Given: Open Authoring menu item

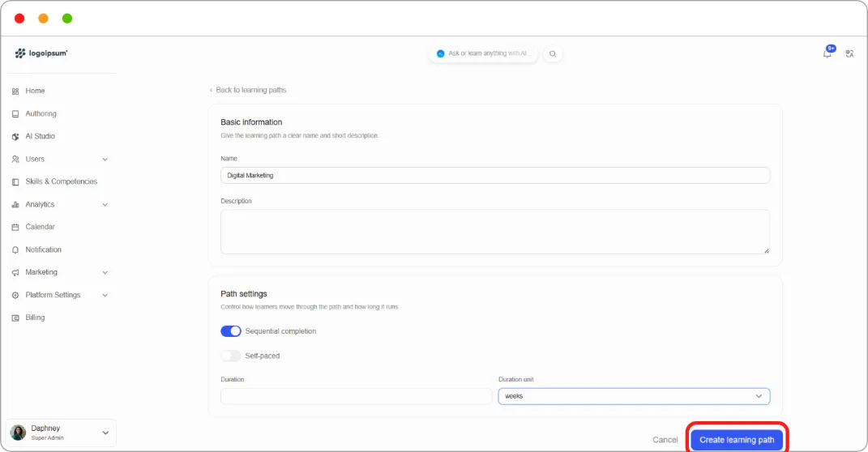Looking at the screenshot, I should pyautogui.click(x=41, y=113).
